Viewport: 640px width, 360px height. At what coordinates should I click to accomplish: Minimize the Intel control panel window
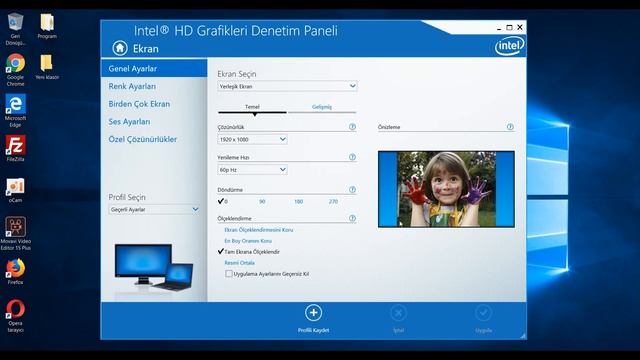[499, 28]
